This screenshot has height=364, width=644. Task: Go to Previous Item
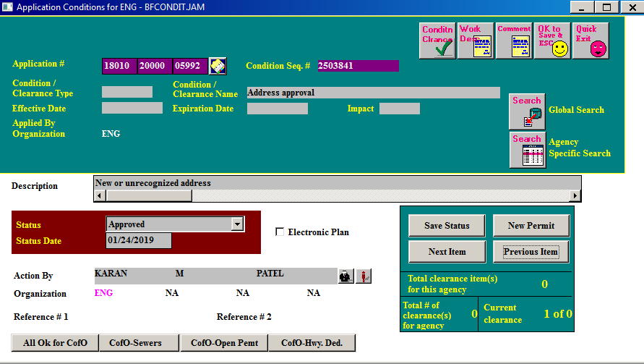click(531, 252)
